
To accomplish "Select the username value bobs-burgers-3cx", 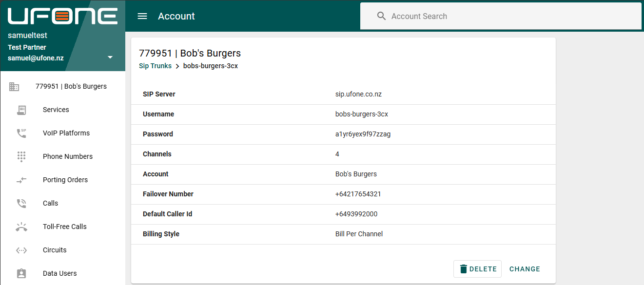I will pos(362,114).
